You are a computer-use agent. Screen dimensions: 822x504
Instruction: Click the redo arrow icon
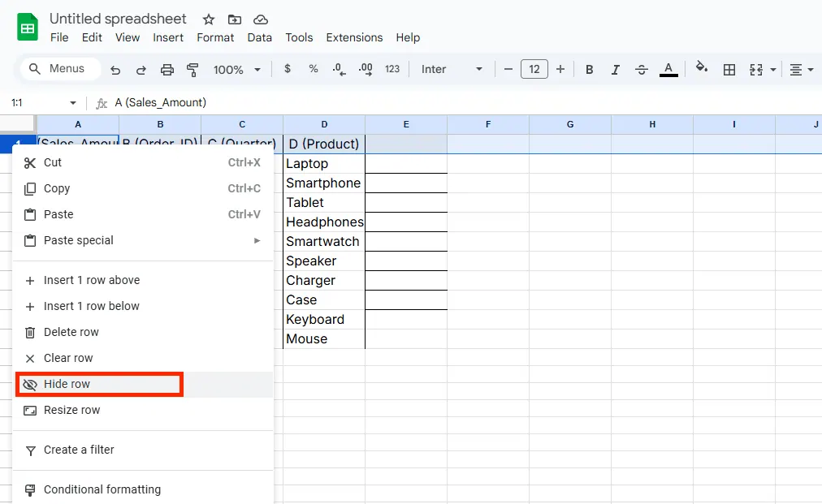coord(141,70)
